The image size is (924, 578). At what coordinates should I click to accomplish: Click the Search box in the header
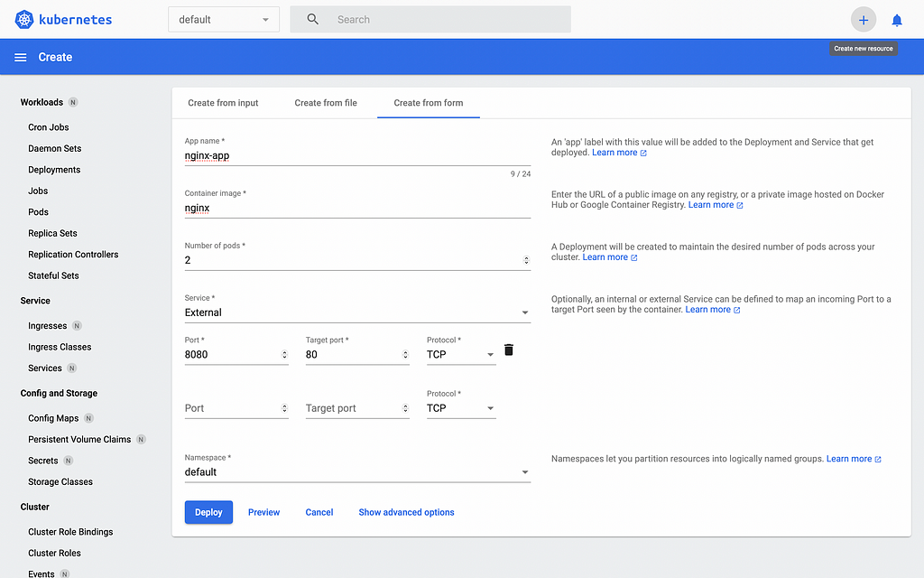430,20
